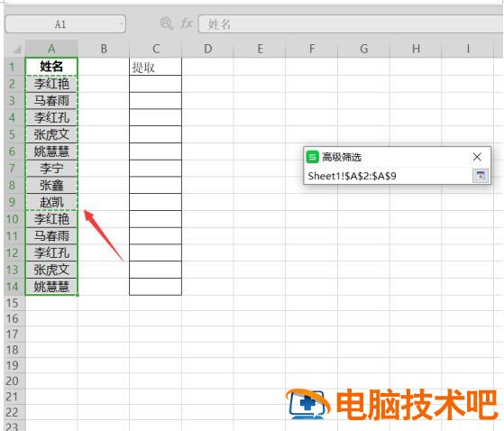Click the formula bar containing 姓名
Viewport: 504px width, 431px height.
tap(351, 24)
